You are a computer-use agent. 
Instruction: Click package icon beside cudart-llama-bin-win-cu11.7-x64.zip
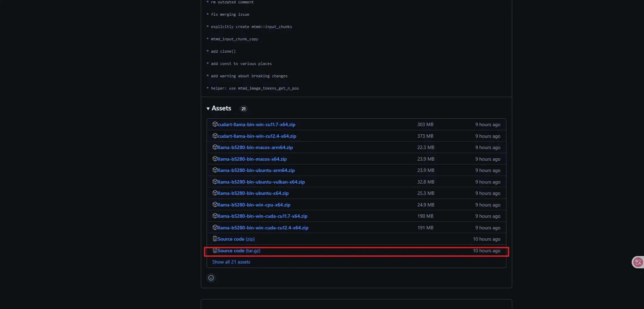pyautogui.click(x=215, y=124)
